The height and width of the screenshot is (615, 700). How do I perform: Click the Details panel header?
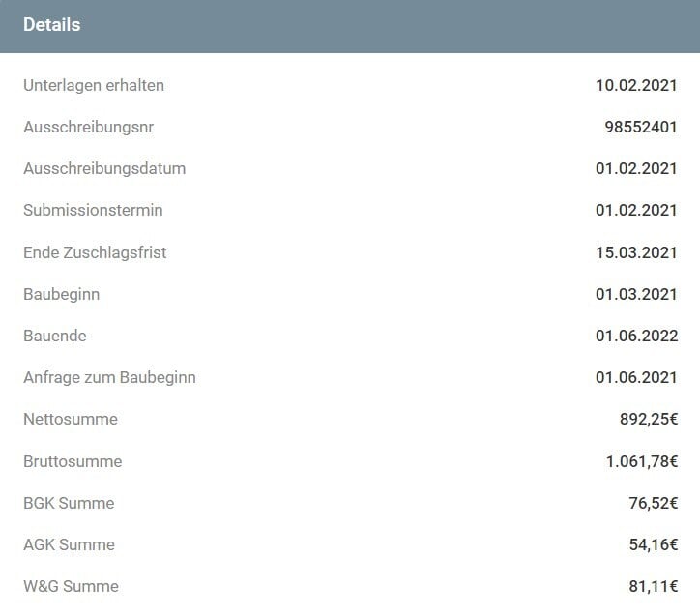pos(52,25)
